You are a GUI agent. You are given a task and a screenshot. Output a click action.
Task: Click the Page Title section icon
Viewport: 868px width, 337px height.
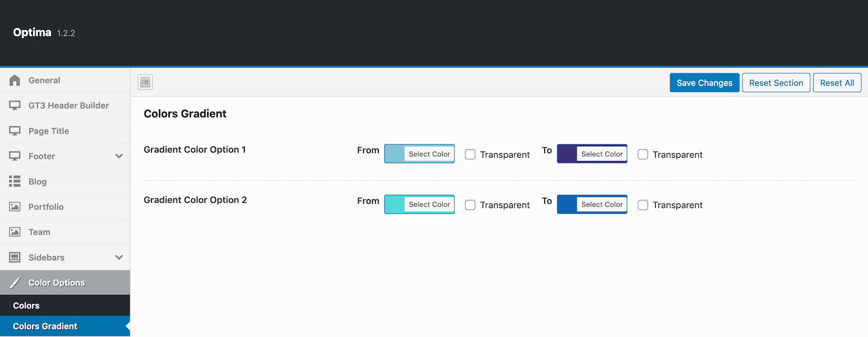(15, 131)
